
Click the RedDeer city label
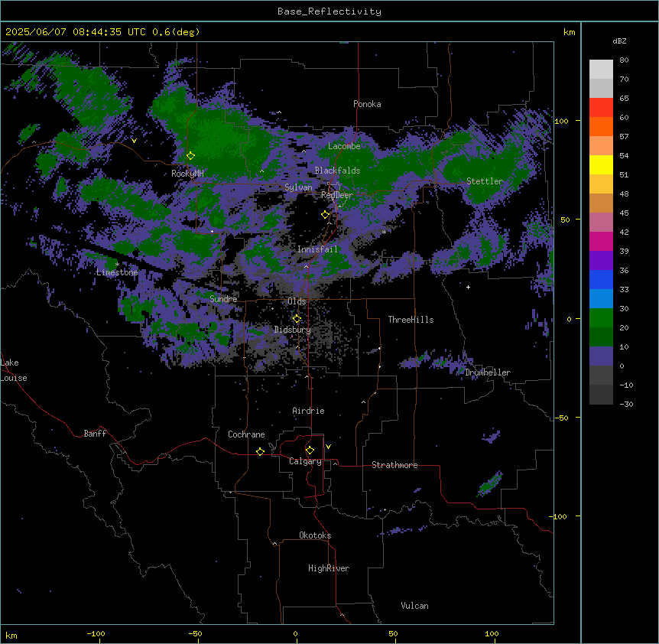point(336,195)
